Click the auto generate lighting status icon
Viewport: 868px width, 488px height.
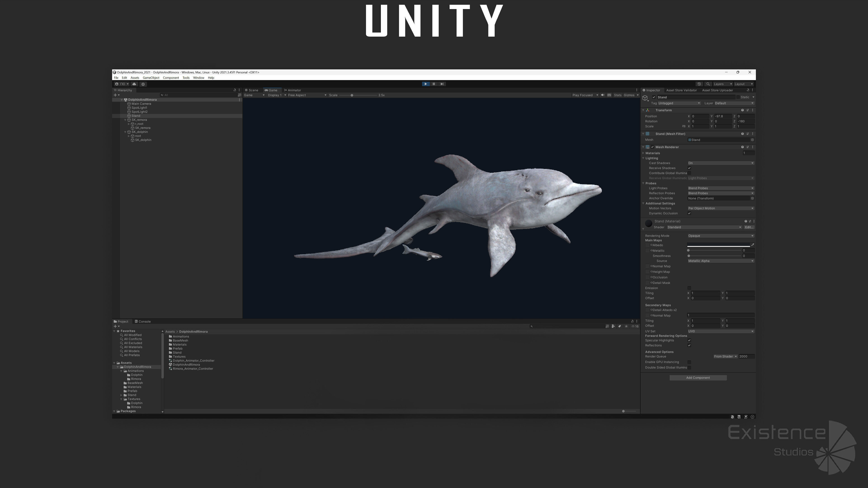746,417
